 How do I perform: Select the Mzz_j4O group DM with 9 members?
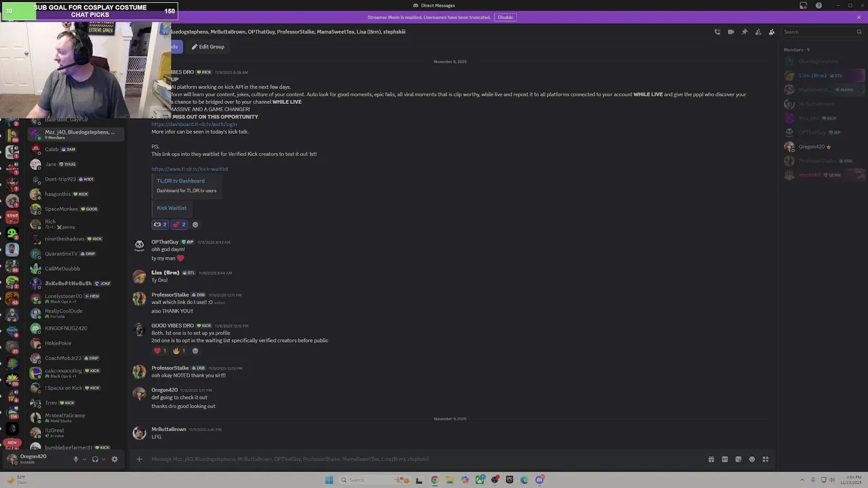pos(75,134)
